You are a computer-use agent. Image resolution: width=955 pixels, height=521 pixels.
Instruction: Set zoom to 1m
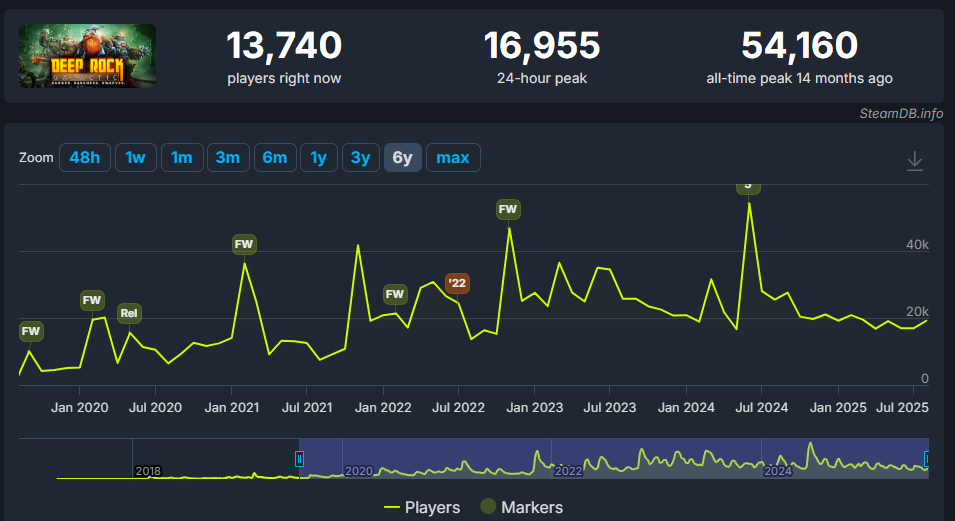(x=181, y=158)
